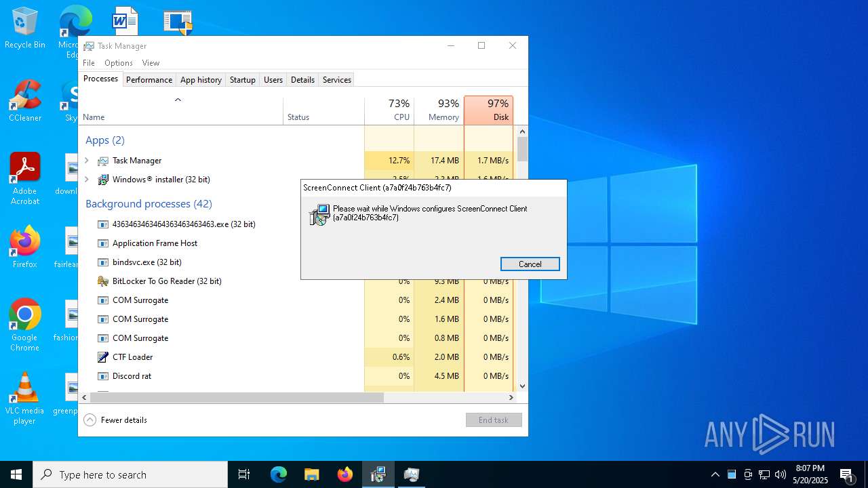Viewport: 868px width, 488px height.
Task: Open the Start menu
Action: (16, 474)
